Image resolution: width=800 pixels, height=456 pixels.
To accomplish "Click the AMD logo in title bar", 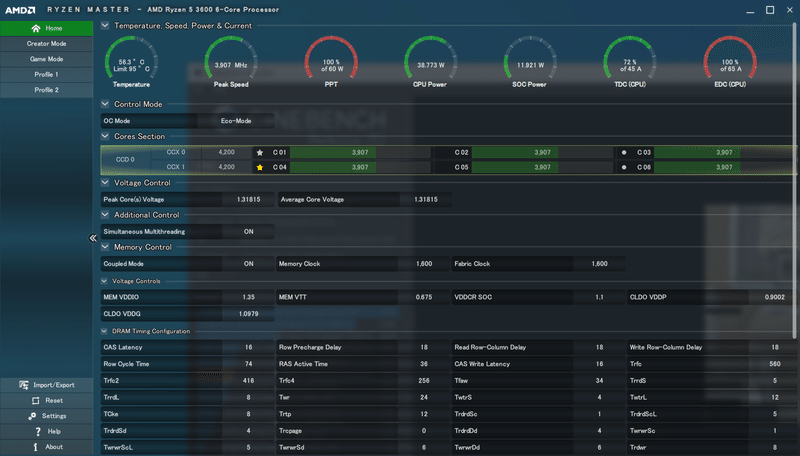I will 20,10.
